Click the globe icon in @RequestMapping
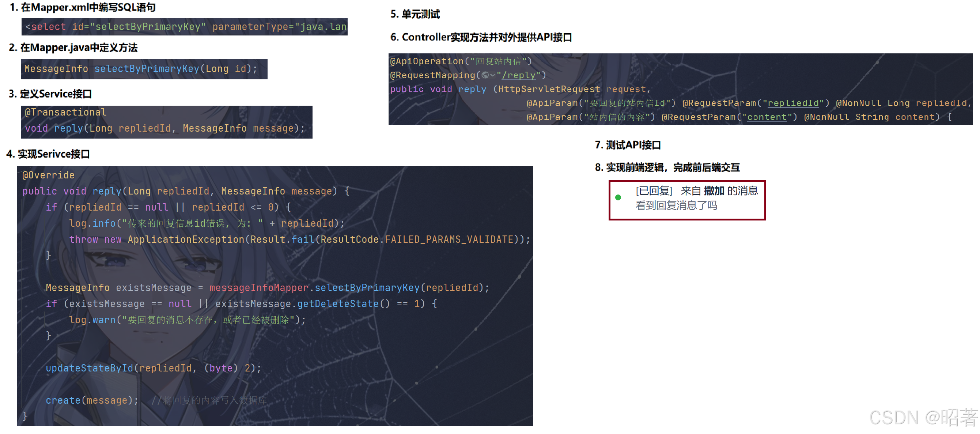980x434 pixels. tap(485, 75)
